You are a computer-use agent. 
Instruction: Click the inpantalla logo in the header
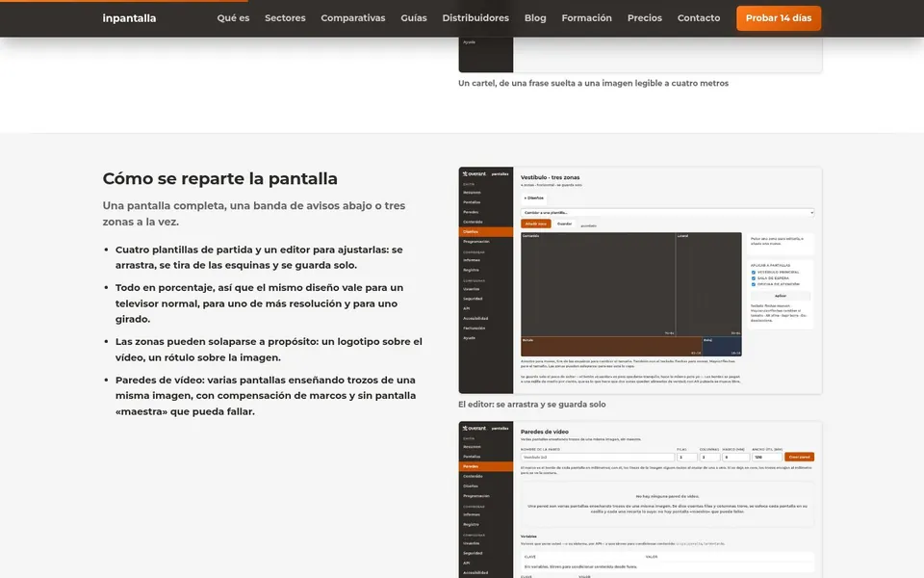(129, 18)
